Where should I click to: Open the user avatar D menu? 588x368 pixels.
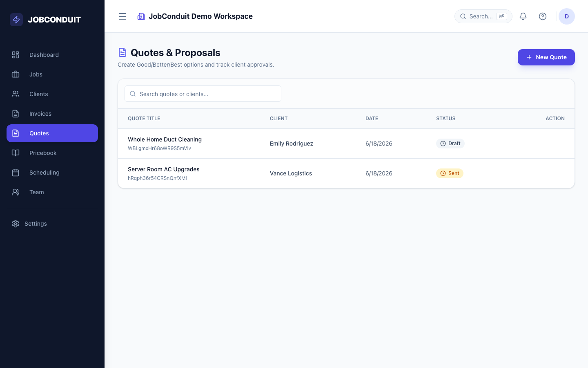point(567,16)
